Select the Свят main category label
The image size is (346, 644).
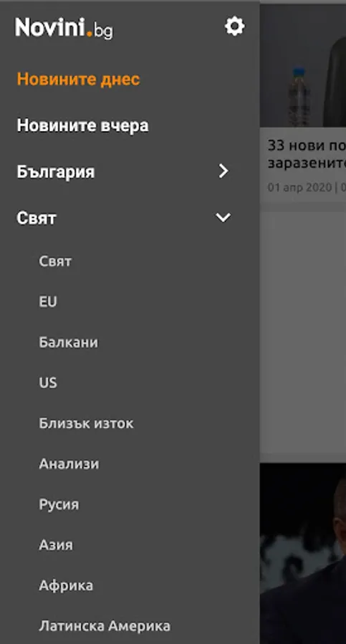[37, 218]
